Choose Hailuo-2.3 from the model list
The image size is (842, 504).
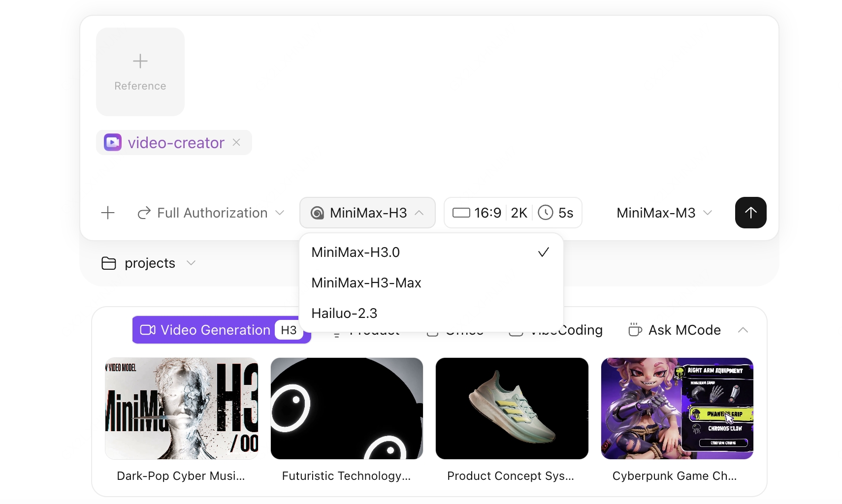(x=431, y=313)
